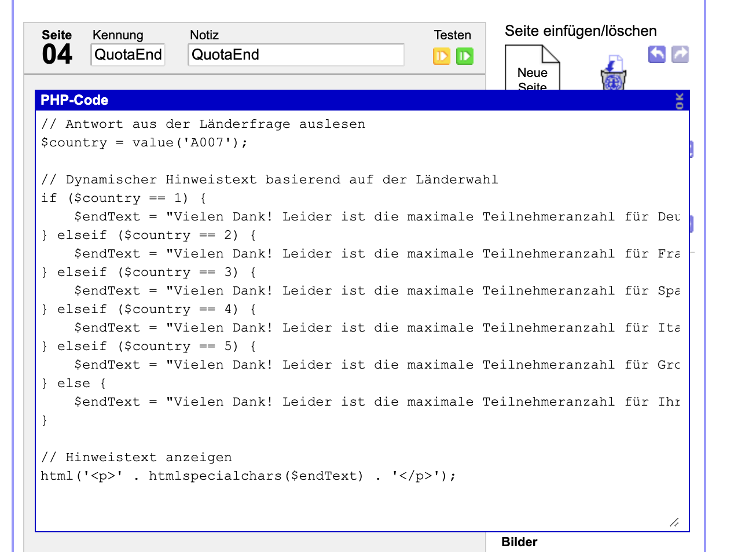Click the Testen label

point(453,35)
